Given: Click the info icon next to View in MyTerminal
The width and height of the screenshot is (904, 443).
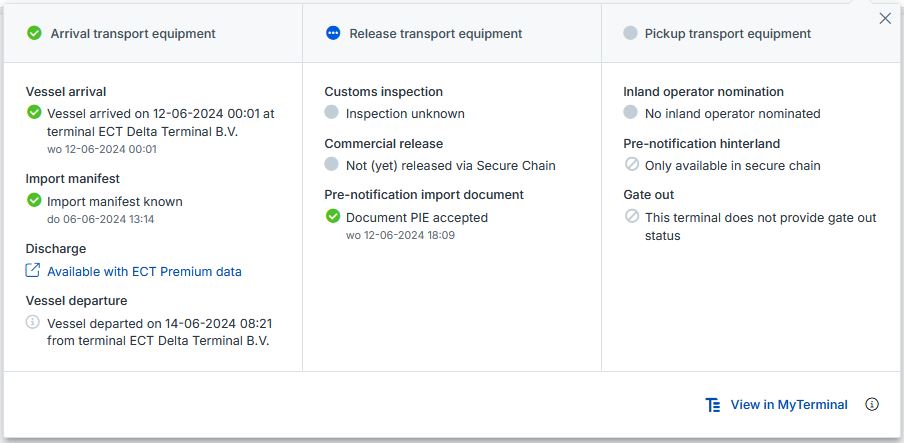Looking at the screenshot, I should 872,404.
